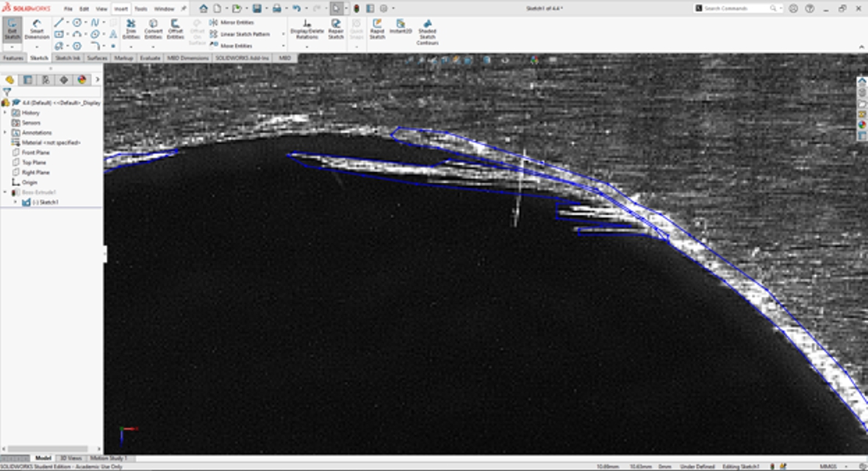Open dropdown under Display/Delete Relations
868x471 pixels.
click(x=306, y=47)
